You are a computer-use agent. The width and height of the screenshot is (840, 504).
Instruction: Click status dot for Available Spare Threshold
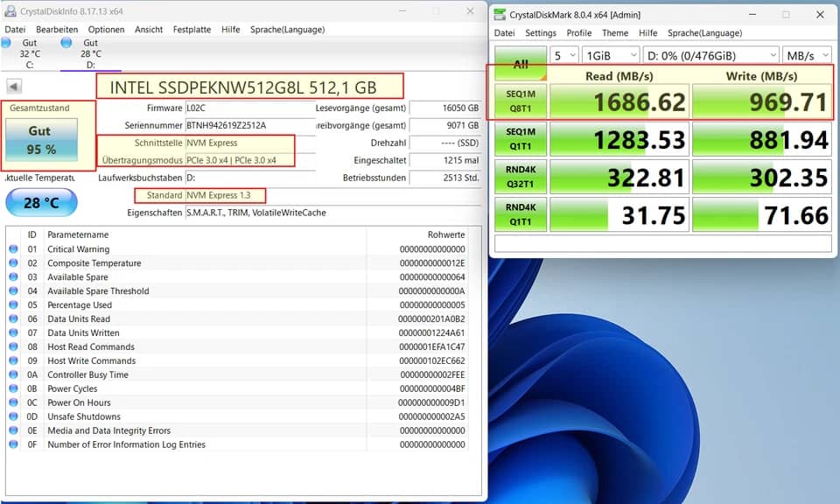coord(13,290)
